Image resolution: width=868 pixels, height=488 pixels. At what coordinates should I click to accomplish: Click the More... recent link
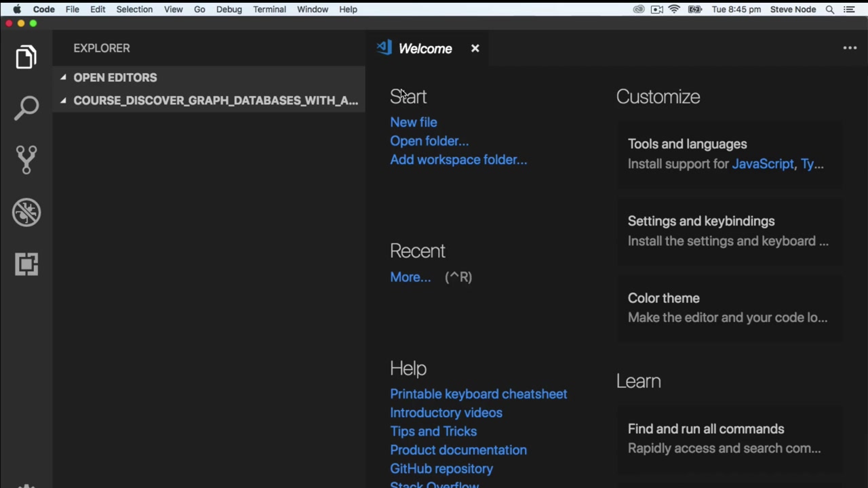(410, 277)
